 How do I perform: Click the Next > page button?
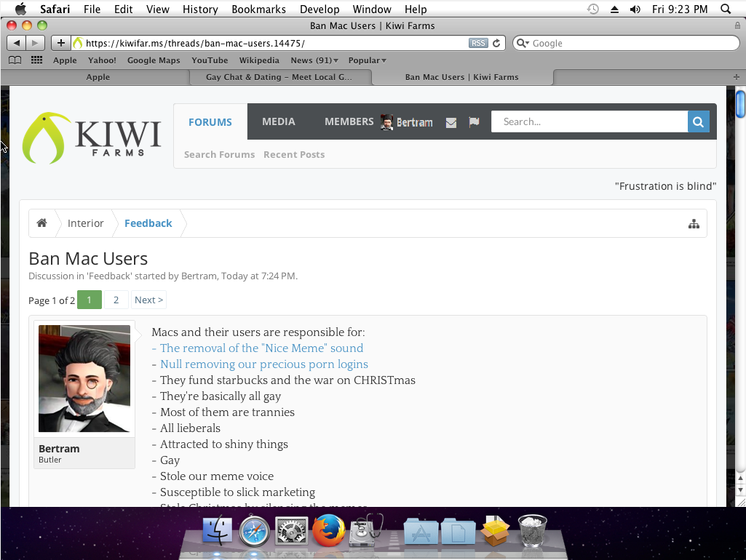148,300
